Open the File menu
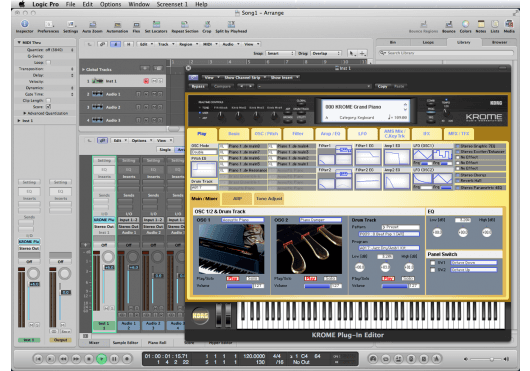The image size is (530, 371). tap(70, 4)
